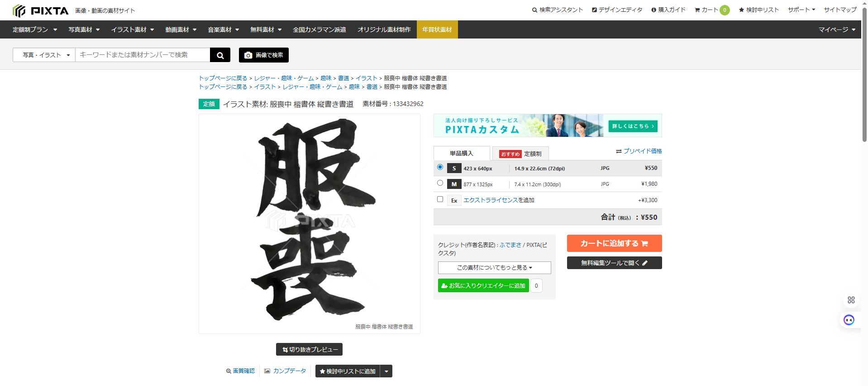Image resolution: width=868 pixels, height=386 pixels.
Task: Click レジャー・趣味・ゲーム in first breadcrumb row
Action: pos(284,78)
